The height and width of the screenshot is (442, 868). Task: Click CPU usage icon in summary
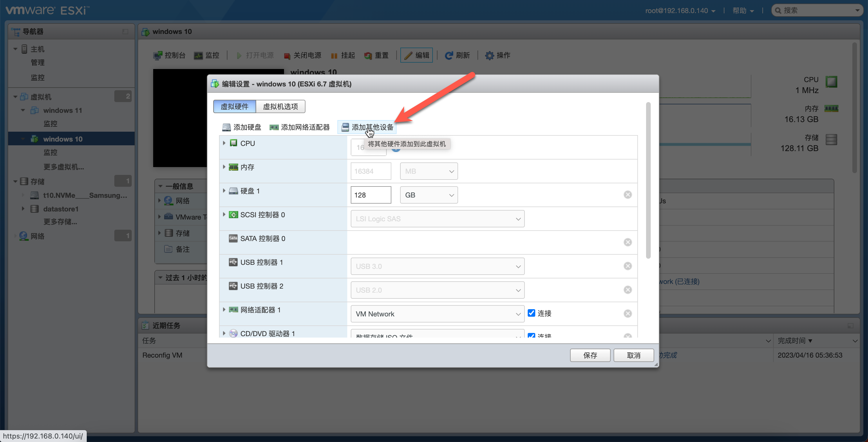pos(831,81)
